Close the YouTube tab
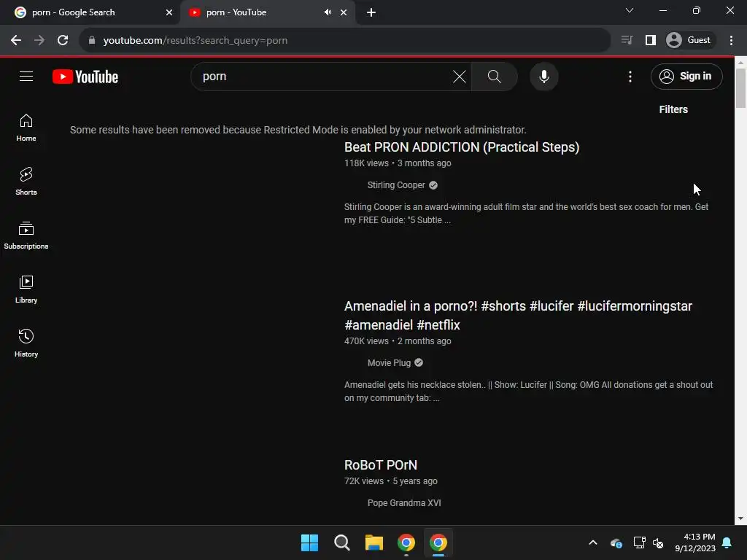747x560 pixels. [x=344, y=12]
